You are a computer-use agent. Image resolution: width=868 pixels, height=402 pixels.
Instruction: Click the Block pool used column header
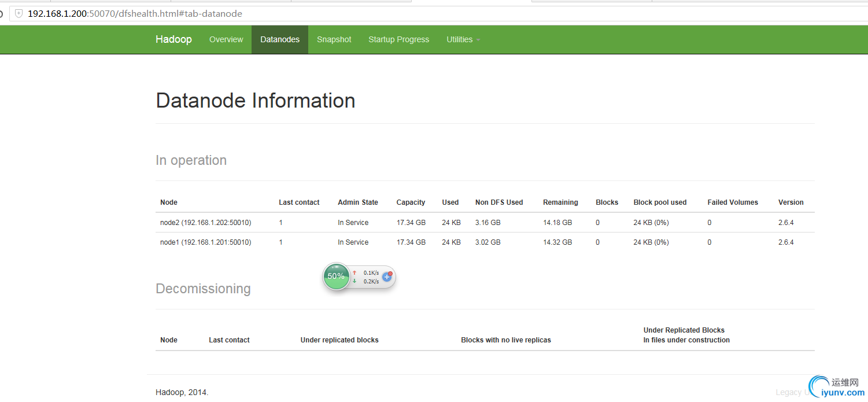tap(660, 202)
